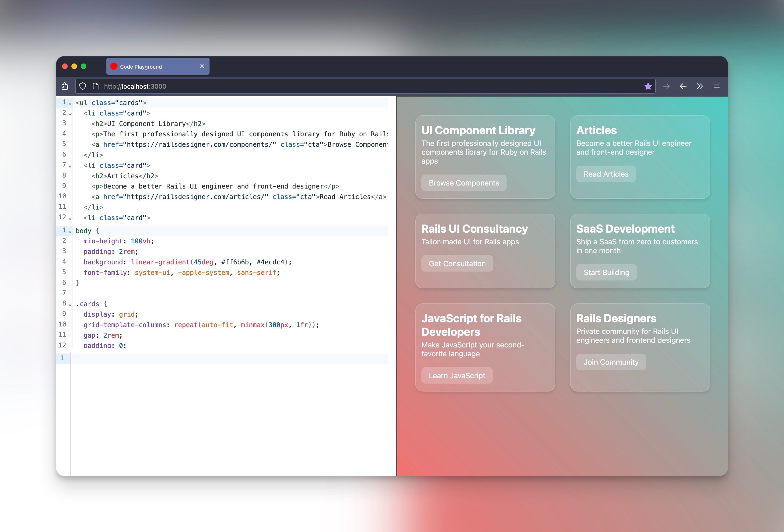Click '<h2>UI Component Library</h2>' HTML line

pos(148,123)
